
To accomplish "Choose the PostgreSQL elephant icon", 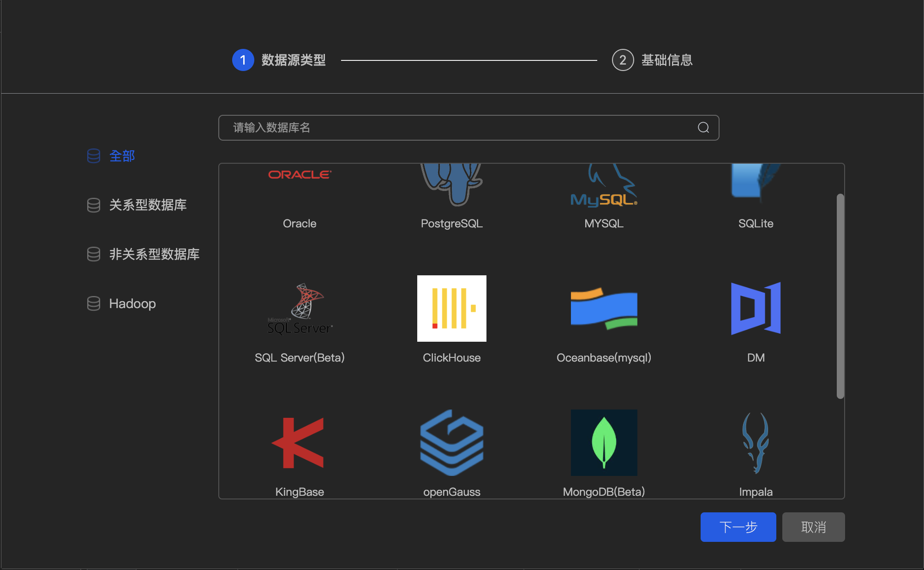I will click(x=451, y=184).
